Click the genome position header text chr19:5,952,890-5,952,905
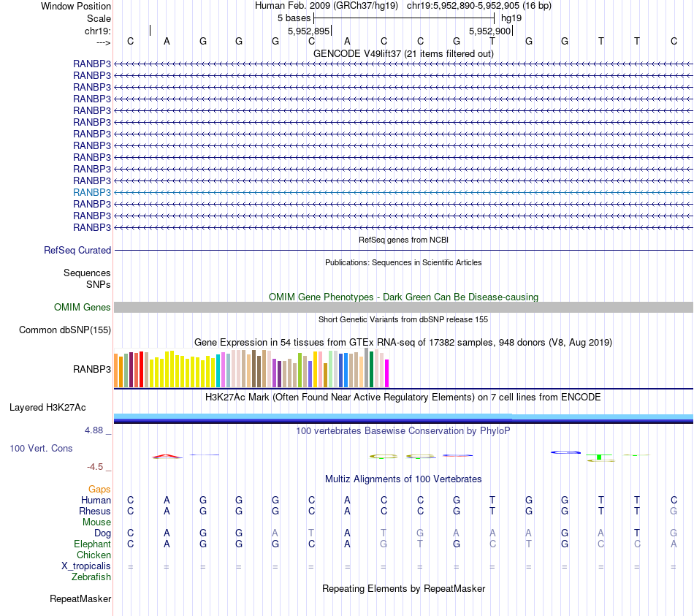694x616 pixels. [463, 6]
